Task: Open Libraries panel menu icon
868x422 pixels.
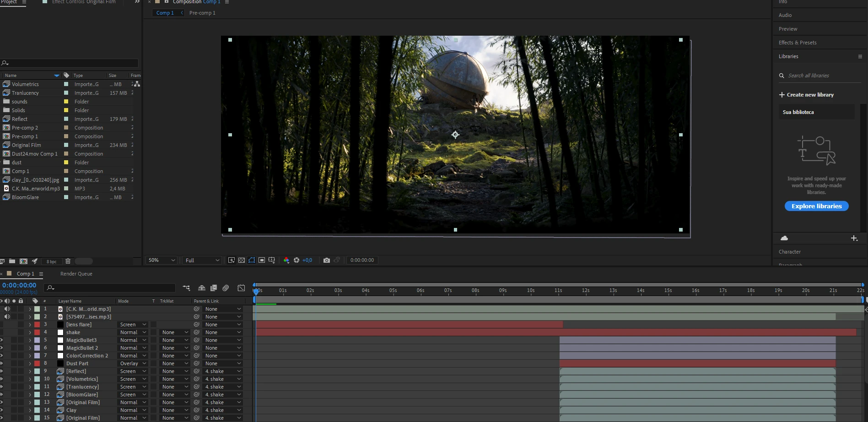Action: [x=860, y=56]
